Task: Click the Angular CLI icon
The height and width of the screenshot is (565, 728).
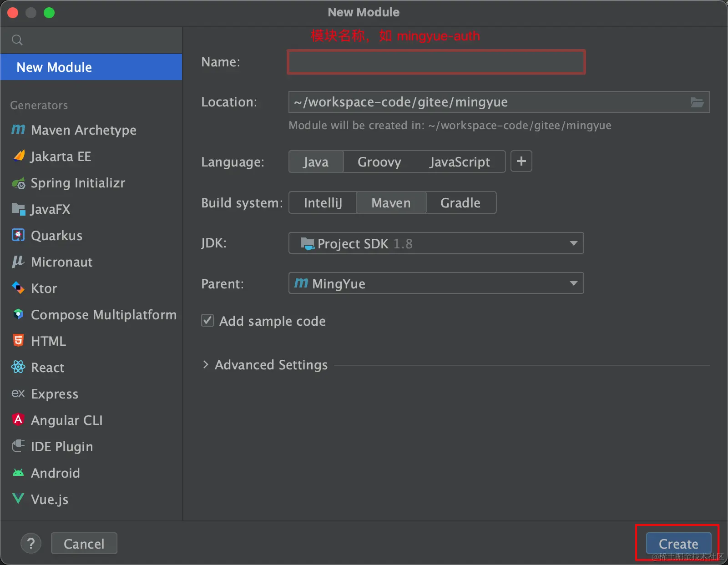Action: tap(18, 419)
